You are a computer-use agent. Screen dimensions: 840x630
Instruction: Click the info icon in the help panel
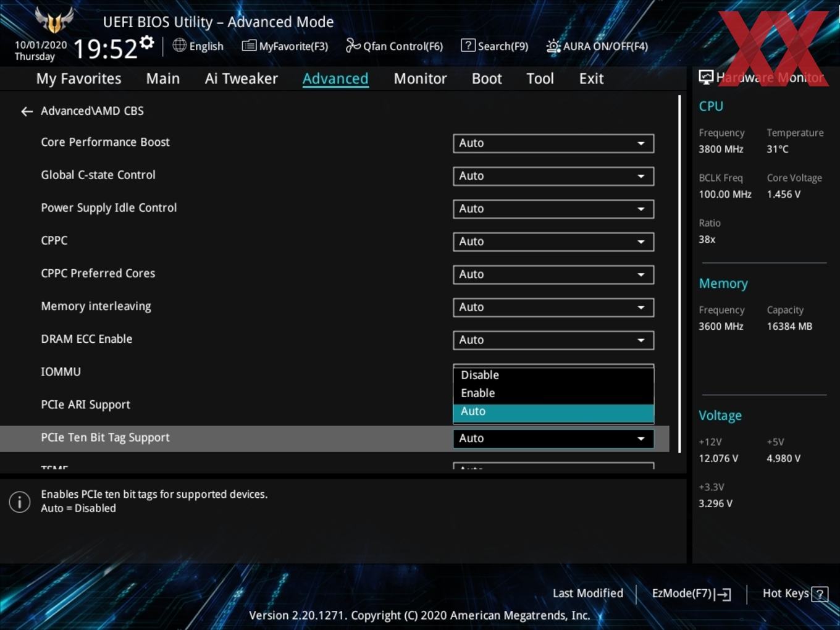click(19, 502)
